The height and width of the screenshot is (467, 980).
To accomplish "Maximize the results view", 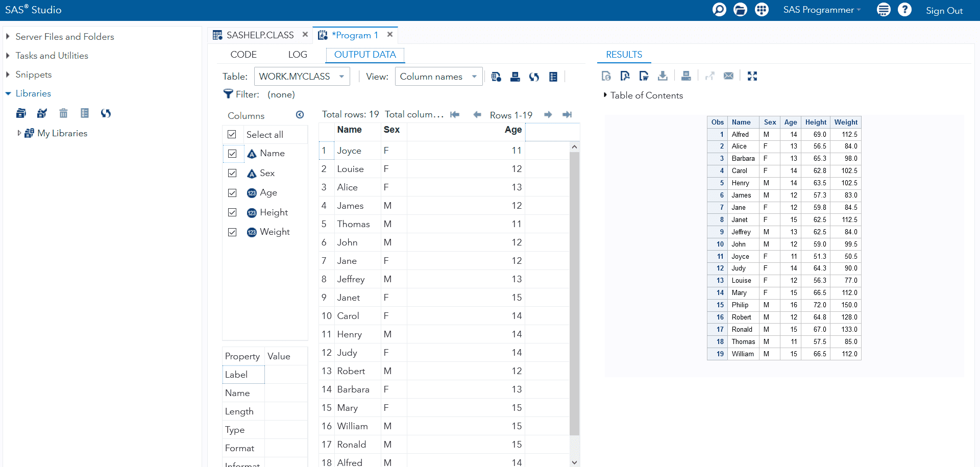I will coord(752,76).
